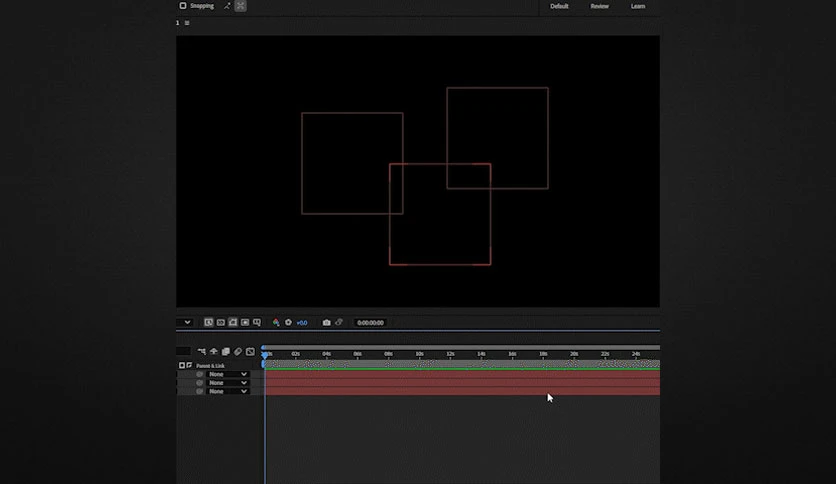Select the second red layer bar in timeline
The image size is (836, 484).
pyautogui.click(x=462, y=383)
